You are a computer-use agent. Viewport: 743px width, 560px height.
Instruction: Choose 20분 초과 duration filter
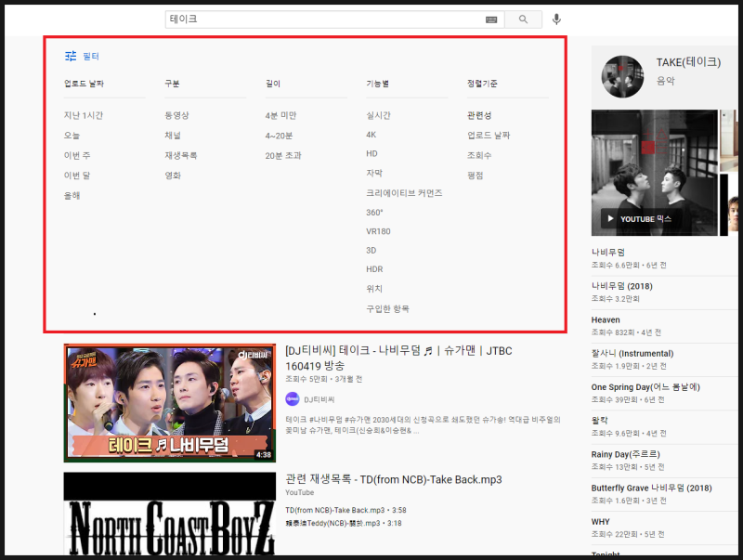point(283,155)
